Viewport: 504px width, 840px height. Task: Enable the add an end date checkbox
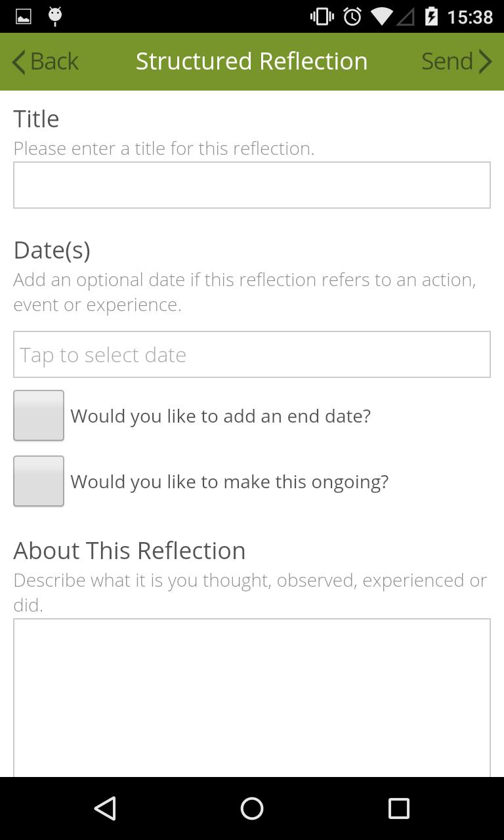39,415
